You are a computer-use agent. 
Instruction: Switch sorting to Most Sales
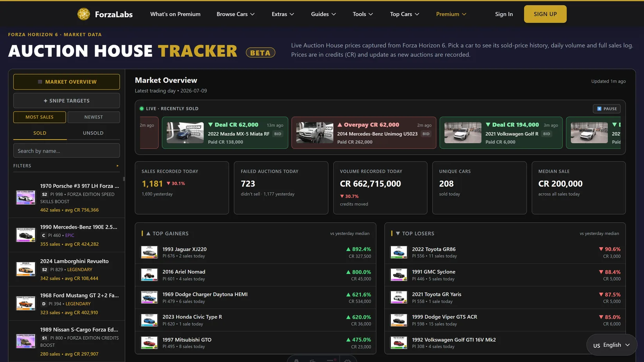click(x=40, y=117)
